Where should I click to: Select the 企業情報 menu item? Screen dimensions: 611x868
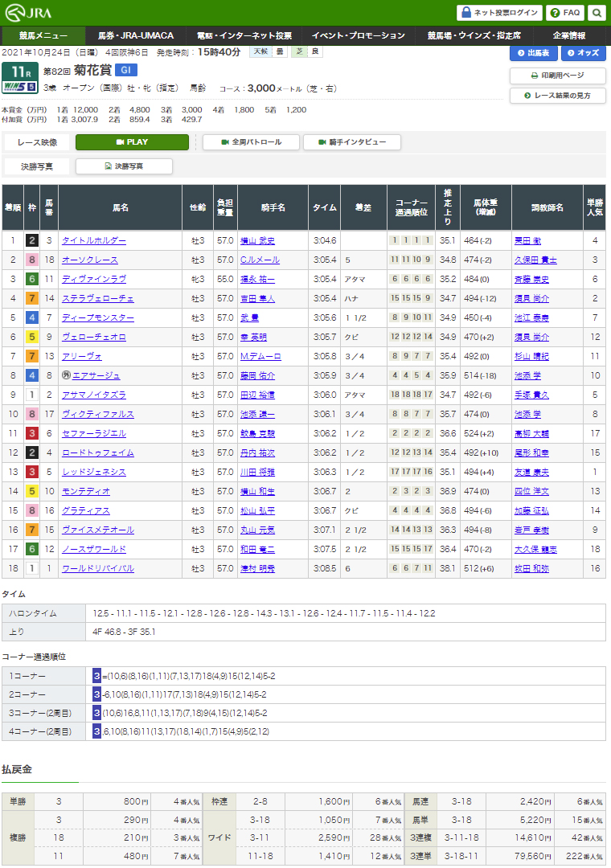pyautogui.click(x=569, y=36)
